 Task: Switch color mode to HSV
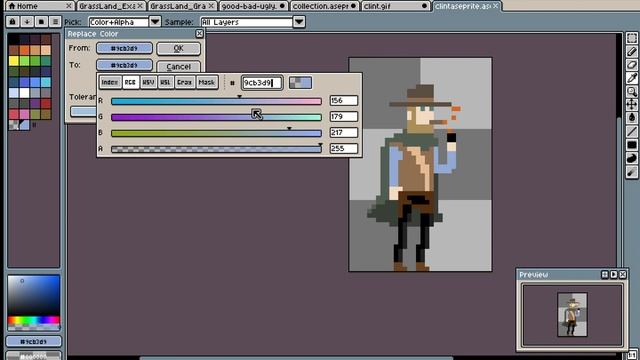(x=148, y=82)
